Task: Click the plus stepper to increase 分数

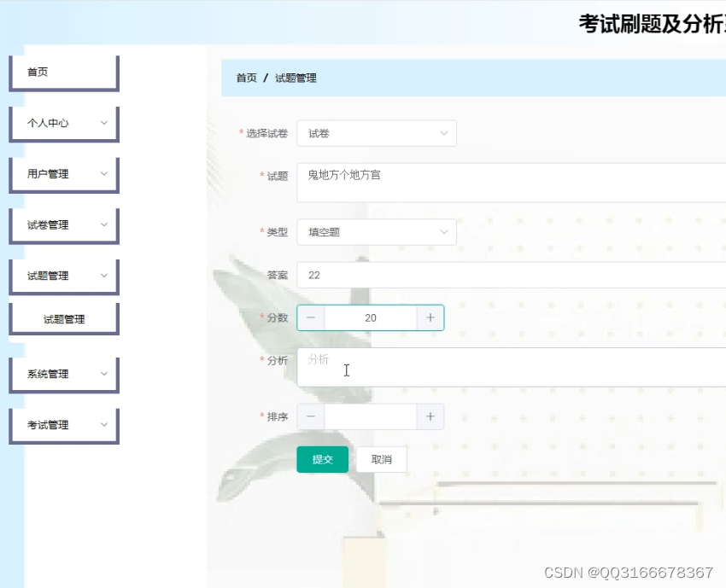Action: [431, 317]
